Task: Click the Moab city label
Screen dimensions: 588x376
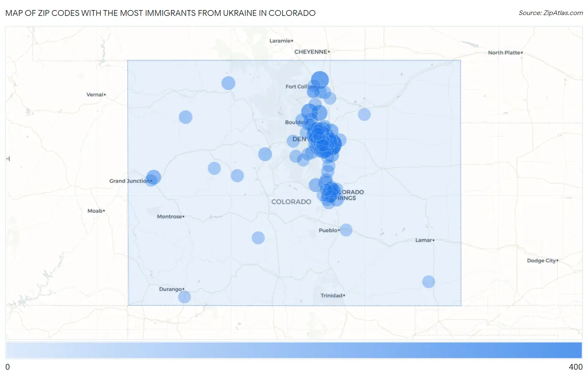Action: (96, 211)
